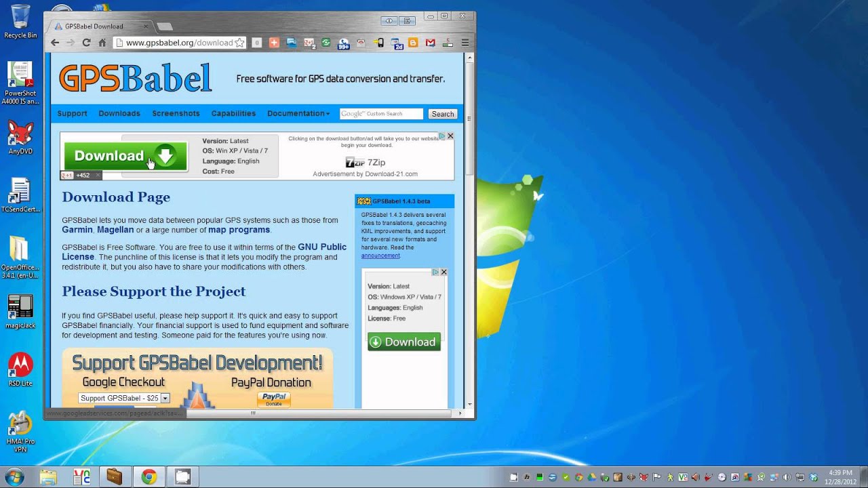Click the orange plus extension icon
This screenshot has width=868, height=488.
point(274,43)
